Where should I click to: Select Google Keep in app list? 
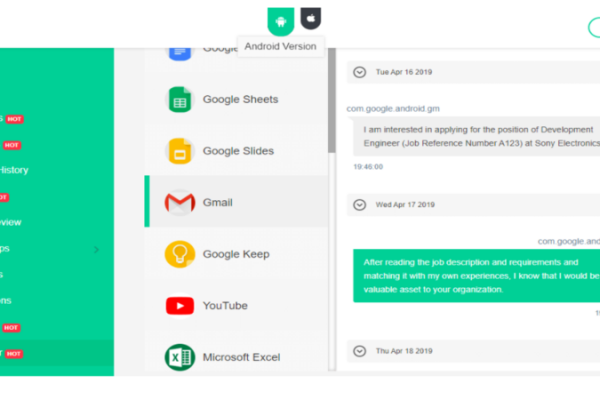[236, 254]
